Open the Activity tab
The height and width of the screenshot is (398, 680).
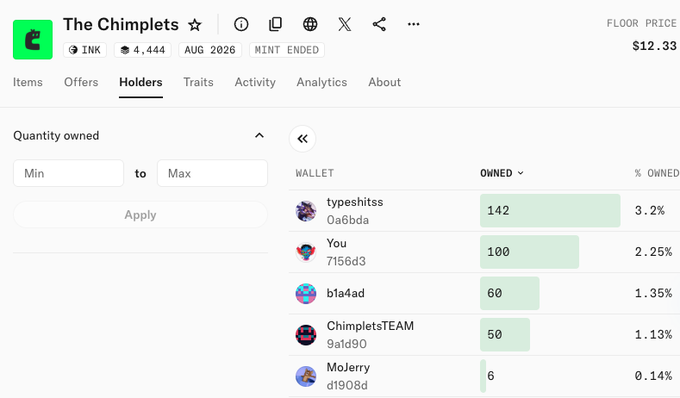coord(255,82)
